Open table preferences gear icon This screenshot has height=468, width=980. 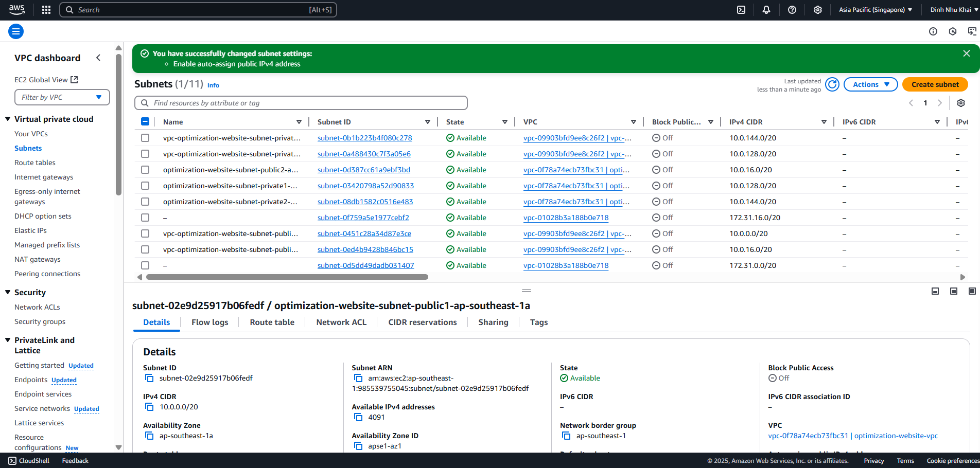[x=961, y=103]
